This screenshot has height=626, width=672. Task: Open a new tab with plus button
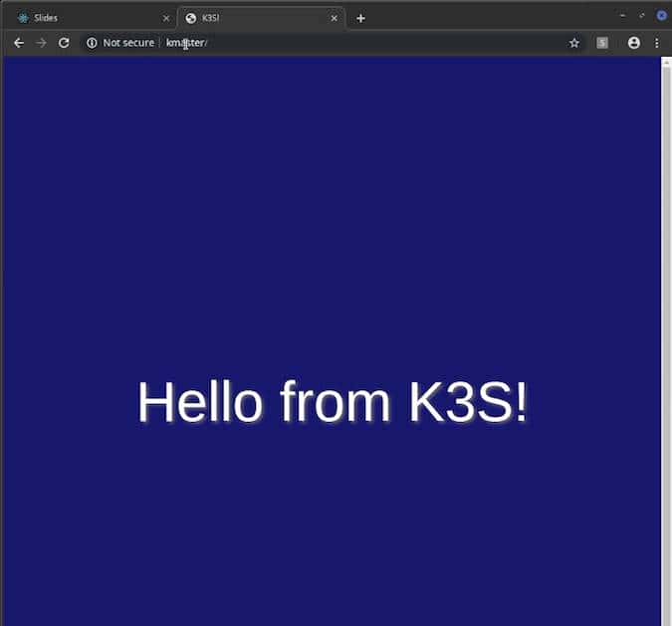coord(360,19)
